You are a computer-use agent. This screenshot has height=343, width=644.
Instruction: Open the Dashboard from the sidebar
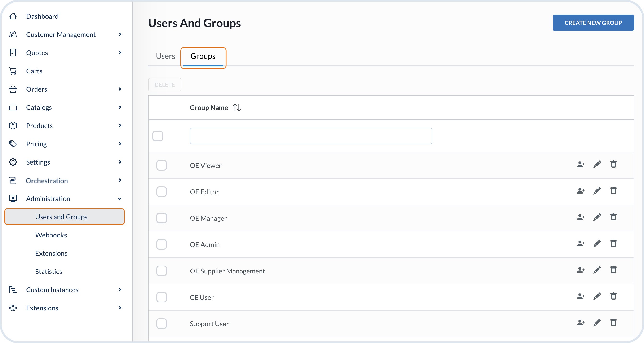(x=42, y=16)
